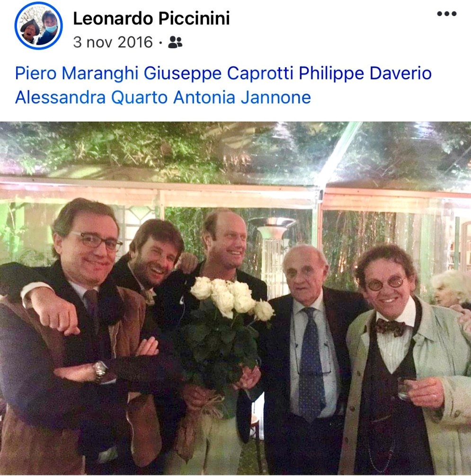This screenshot has width=471, height=476.
Task: Click the wristwatch on the crossed arms
Action: tap(99, 371)
